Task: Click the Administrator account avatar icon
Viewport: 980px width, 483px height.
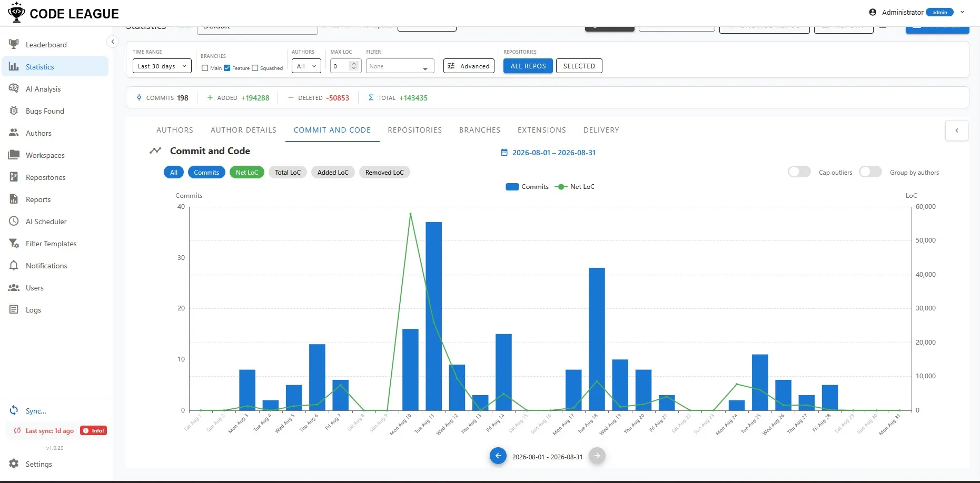Action: point(873,12)
